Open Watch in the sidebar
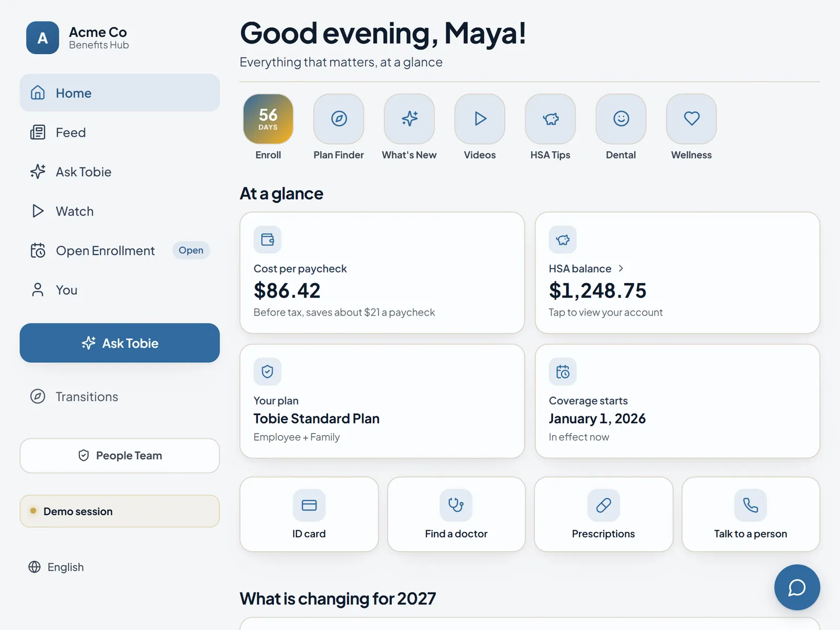The image size is (840, 630). click(x=120, y=211)
